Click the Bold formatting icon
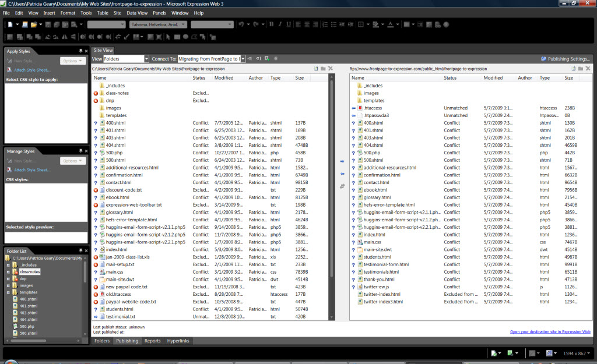Image resolution: width=597 pixels, height=364 pixels. pos(272,24)
